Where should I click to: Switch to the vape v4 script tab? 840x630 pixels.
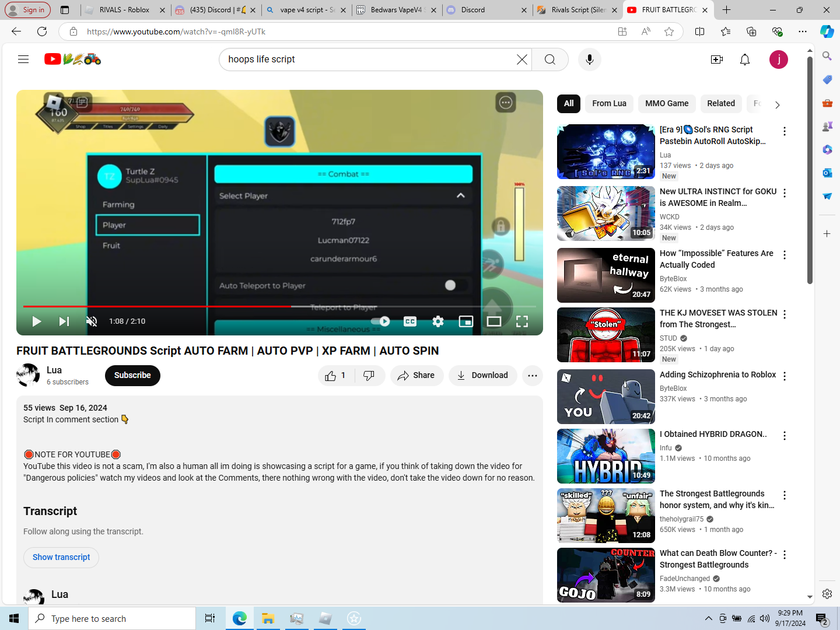pyautogui.click(x=306, y=10)
